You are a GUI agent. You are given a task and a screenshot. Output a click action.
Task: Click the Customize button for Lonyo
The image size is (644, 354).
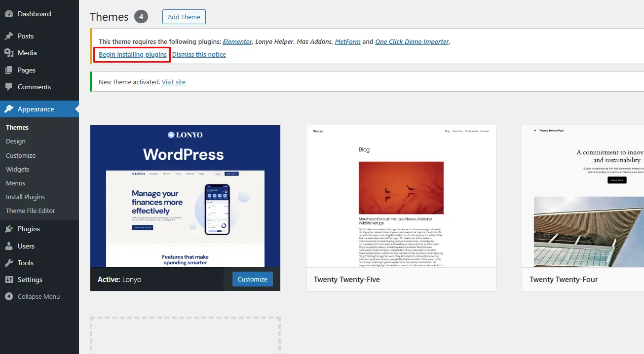252,279
